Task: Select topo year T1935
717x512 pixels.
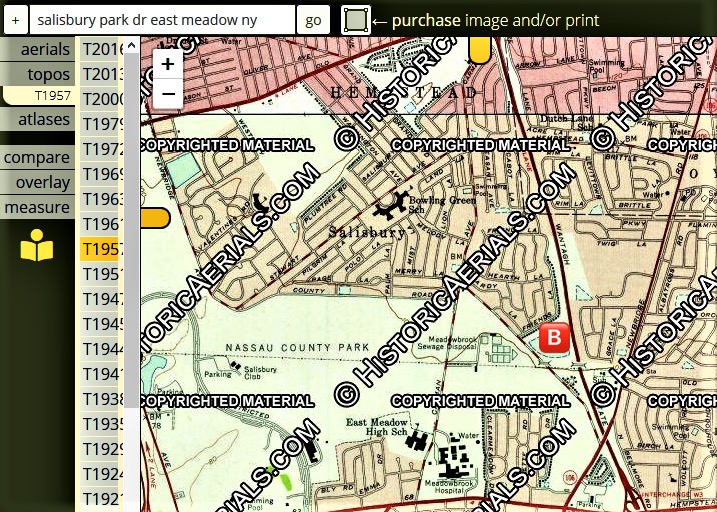Action: [101, 424]
